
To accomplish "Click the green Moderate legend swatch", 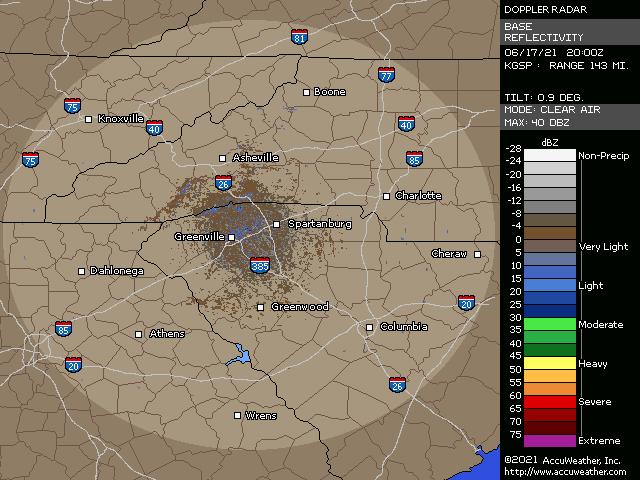I will point(539,324).
